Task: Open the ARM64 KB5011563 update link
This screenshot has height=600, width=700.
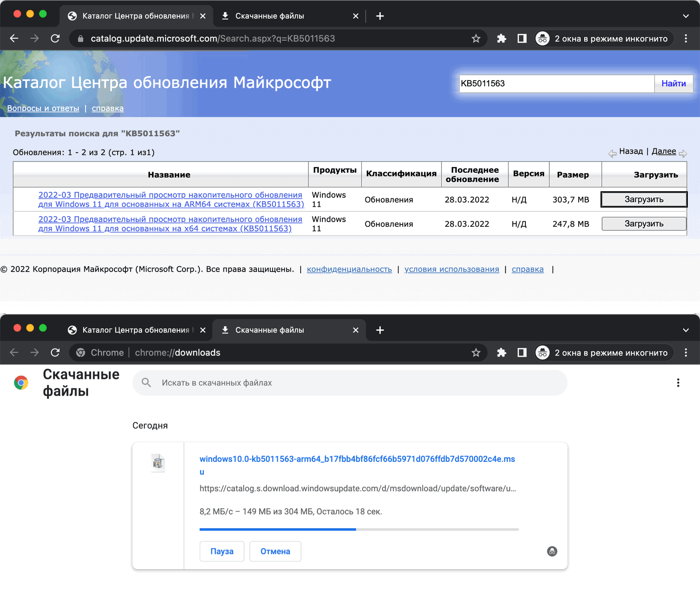Action: (x=171, y=200)
